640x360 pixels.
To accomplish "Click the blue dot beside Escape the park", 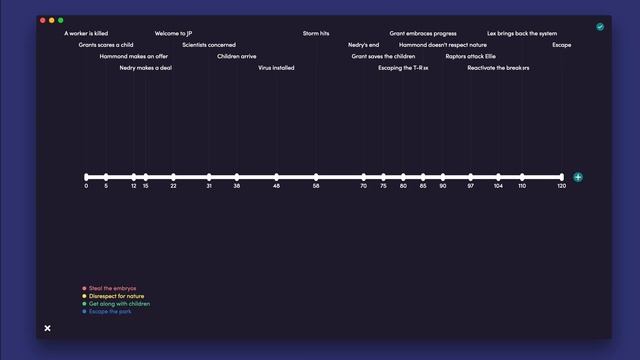I will point(84,311).
